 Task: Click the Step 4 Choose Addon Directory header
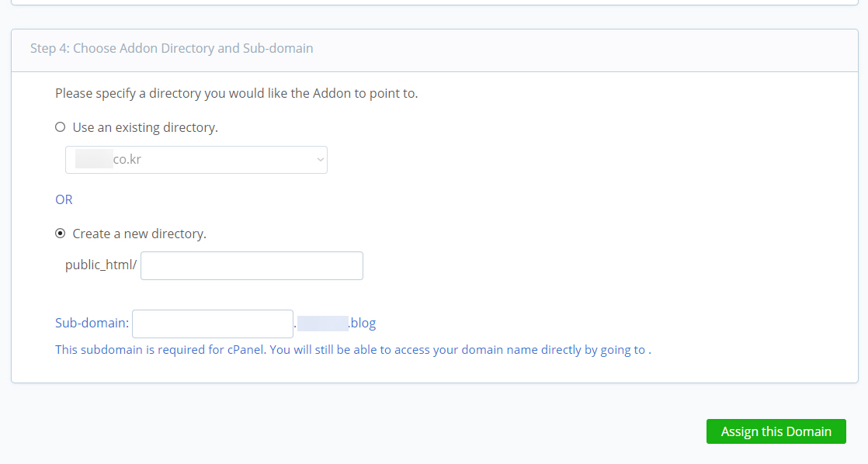coord(172,48)
